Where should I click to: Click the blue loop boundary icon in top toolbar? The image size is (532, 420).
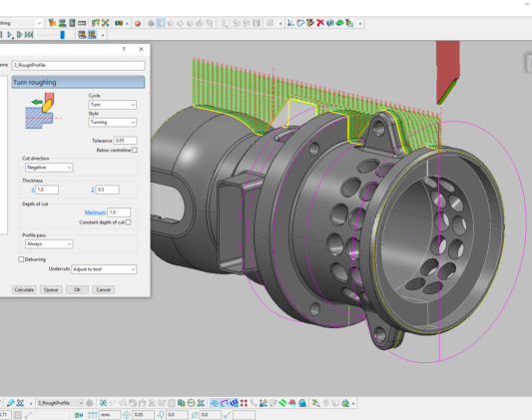(x=300, y=23)
